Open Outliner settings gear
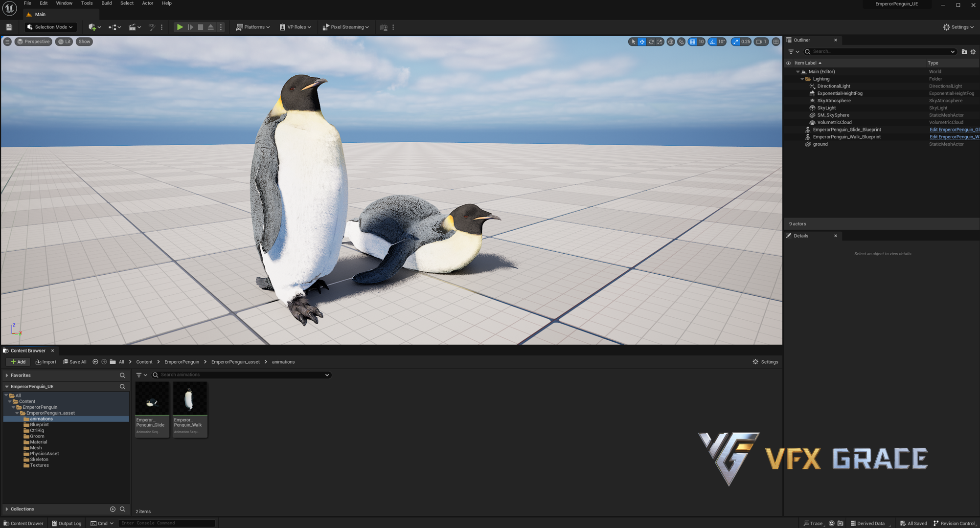Viewport: 980px width, 528px height. point(973,52)
